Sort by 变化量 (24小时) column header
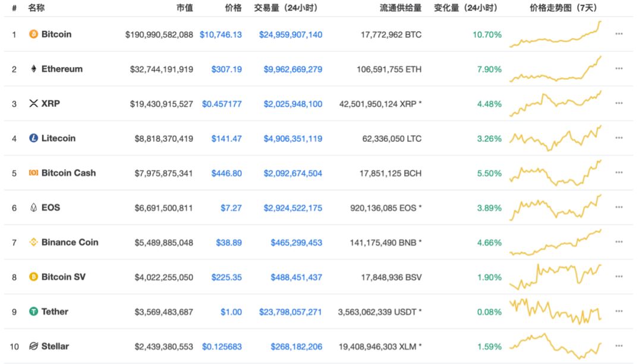 click(465, 8)
